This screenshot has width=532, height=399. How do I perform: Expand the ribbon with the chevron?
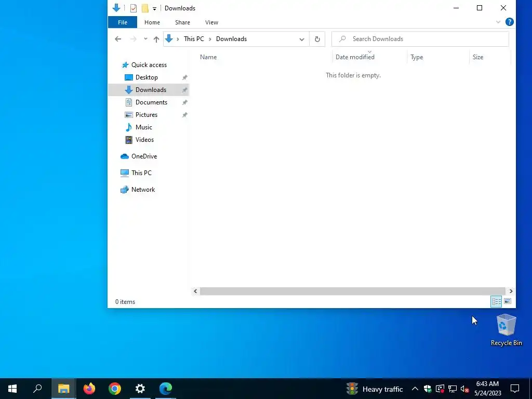[498, 22]
